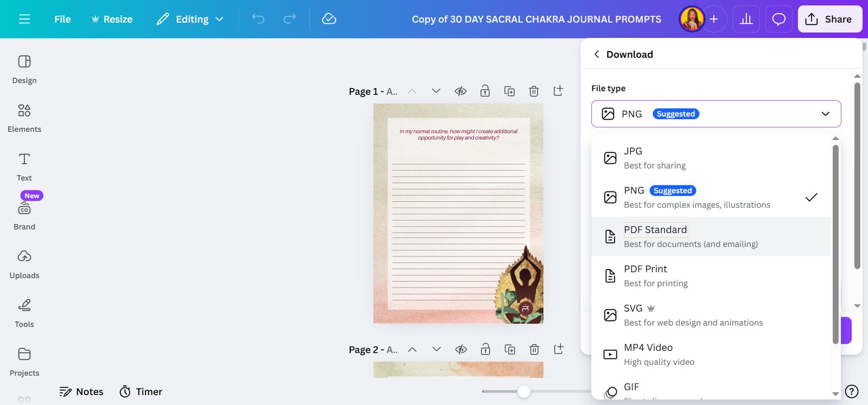Hide Page 1 with eye icon

[x=461, y=91]
